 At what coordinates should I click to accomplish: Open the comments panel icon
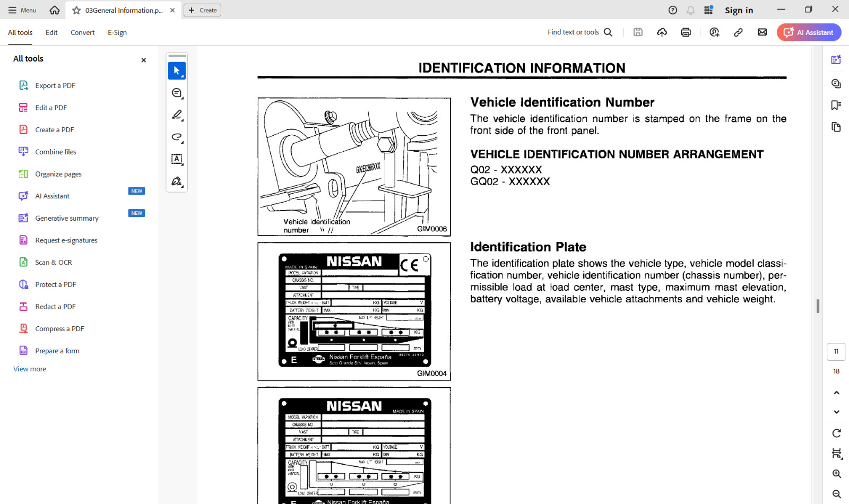click(x=836, y=83)
